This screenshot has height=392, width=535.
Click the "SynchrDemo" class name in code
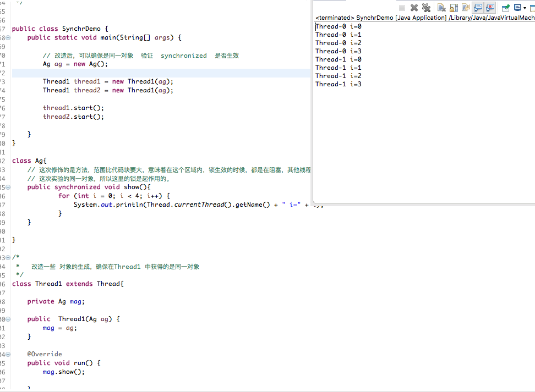(81, 29)
